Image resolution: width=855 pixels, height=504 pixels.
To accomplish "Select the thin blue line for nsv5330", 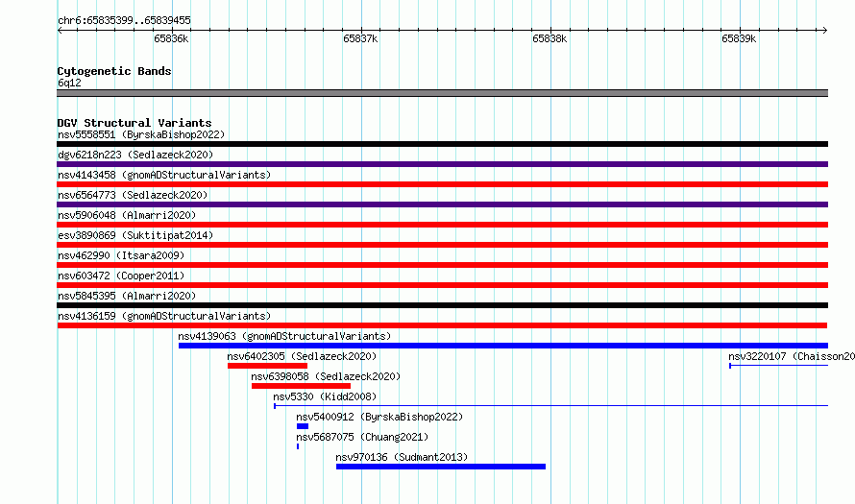I will tap(550, 406).
